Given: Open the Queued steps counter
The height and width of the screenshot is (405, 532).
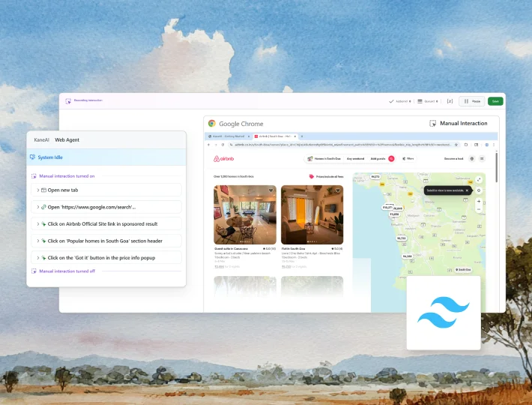Looking at the screenshot, I should (x=428, y=101).
